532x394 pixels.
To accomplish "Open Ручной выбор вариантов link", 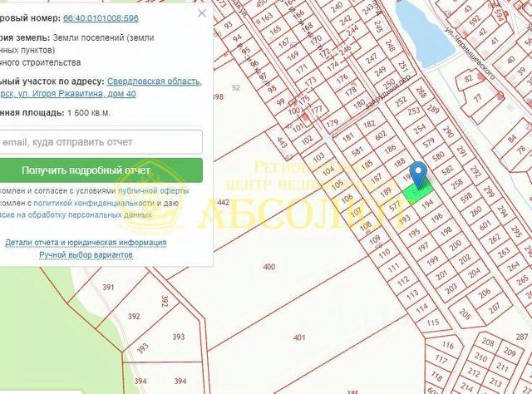I will 86,254.
